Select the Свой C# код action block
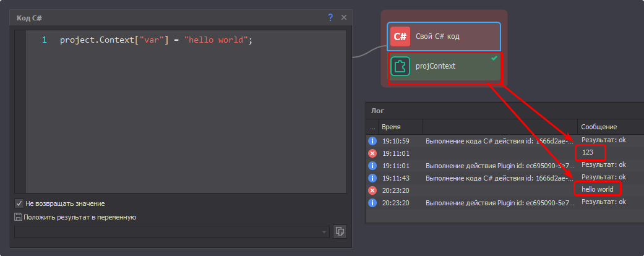 coord(444,36)
